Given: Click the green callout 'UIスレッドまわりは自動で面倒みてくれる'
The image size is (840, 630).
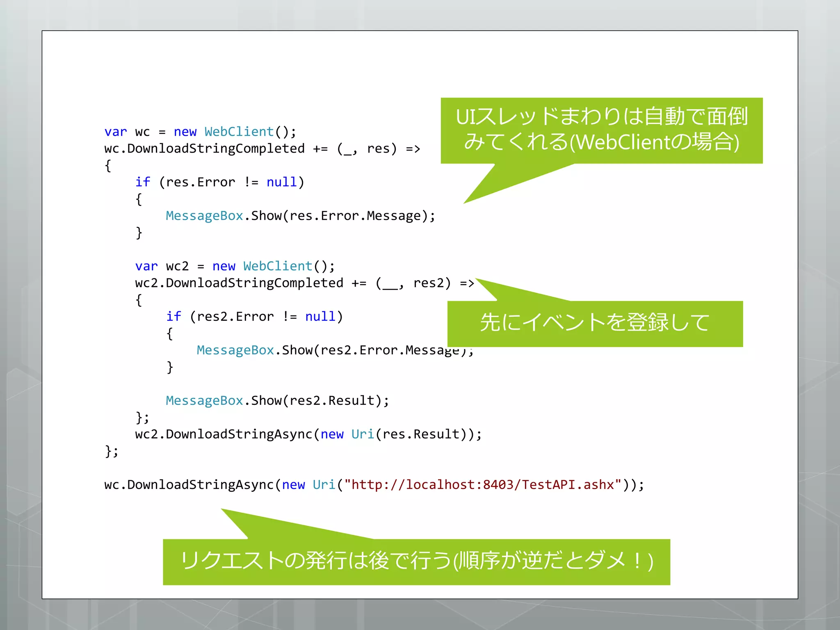Looking at the screenshot, I should pyautogui.click(x=602, y=130).
